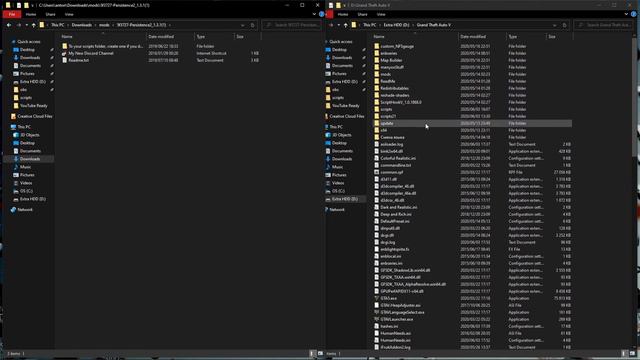Screen dimensions: 640x360
Task: Open the View tab in the Grand Theft Auto V window
Action: pos(381,14)
